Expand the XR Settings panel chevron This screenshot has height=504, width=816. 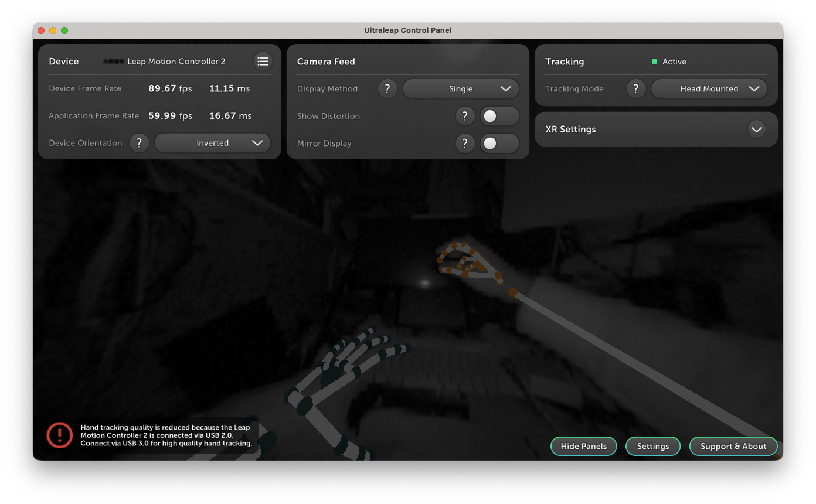(x=756, y=130)
